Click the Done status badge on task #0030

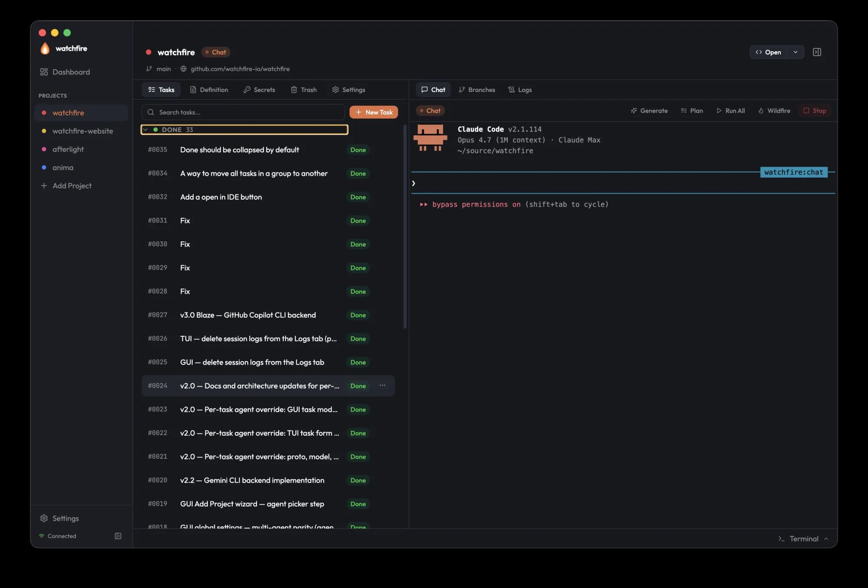pos(358,244)
